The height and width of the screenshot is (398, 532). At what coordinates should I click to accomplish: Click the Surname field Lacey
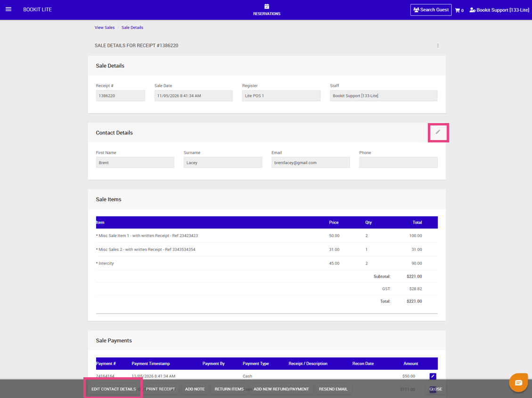click(223, 163)
